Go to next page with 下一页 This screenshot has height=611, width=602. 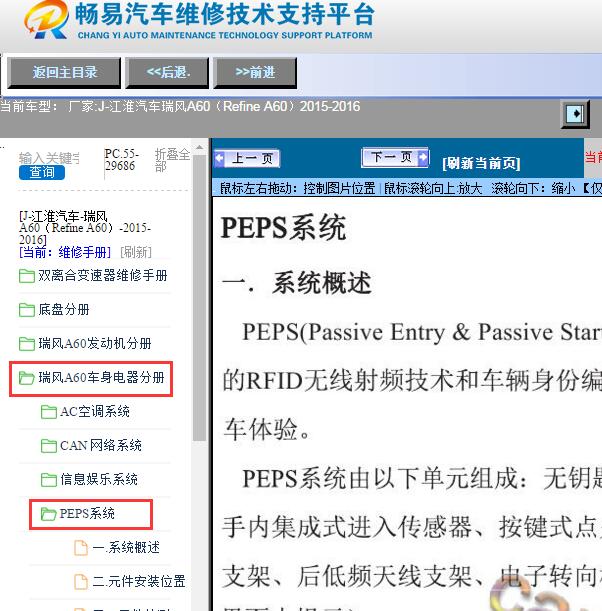(x=395, y=157)
